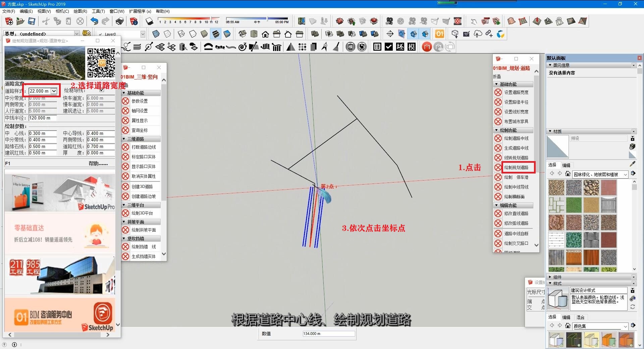Switch to Iso view

(x=243, y=34)
